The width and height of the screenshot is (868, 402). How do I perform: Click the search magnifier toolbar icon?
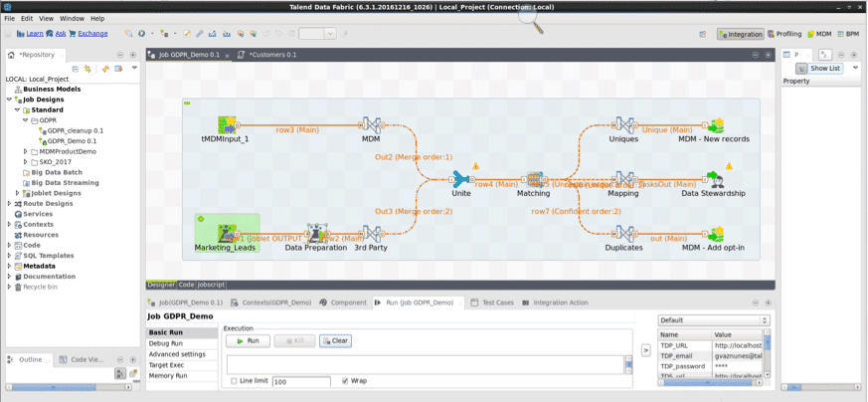(x=128, y=34)
